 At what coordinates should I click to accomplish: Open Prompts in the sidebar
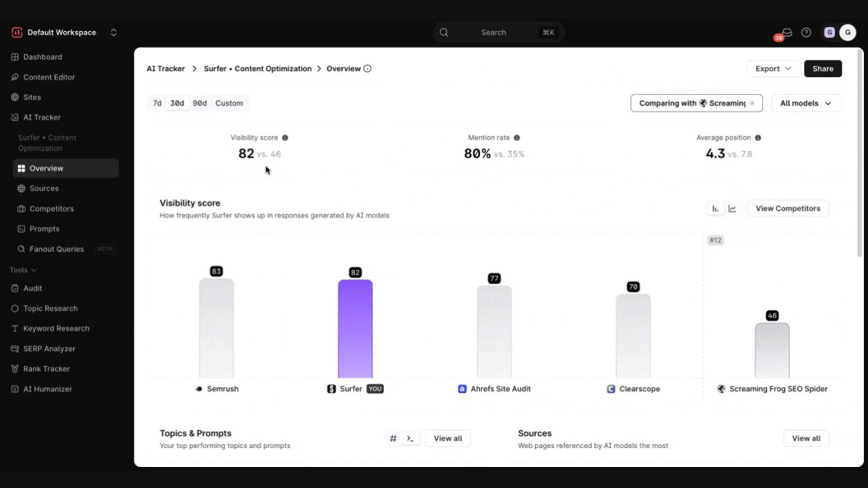[66, 229]
